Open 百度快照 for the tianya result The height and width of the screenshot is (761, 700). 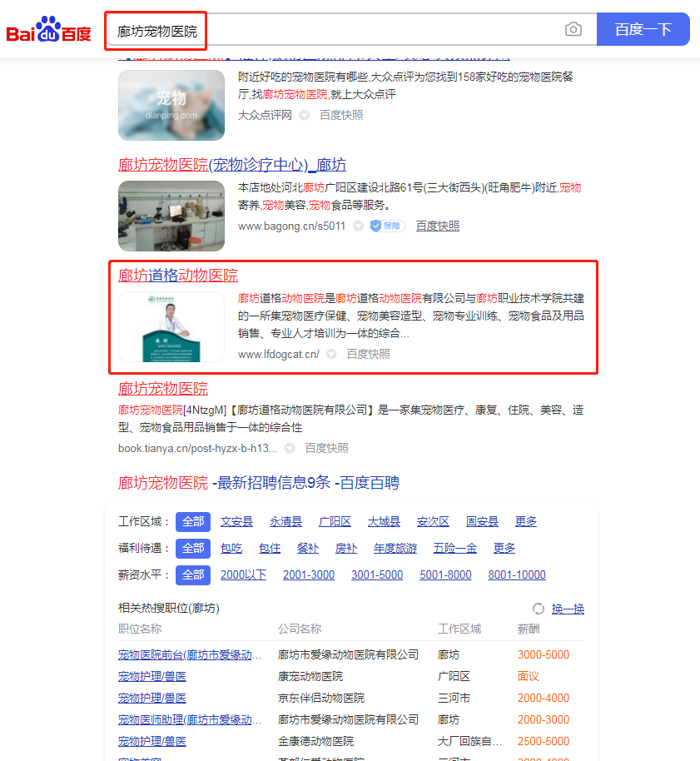click(x=326, y=449)
